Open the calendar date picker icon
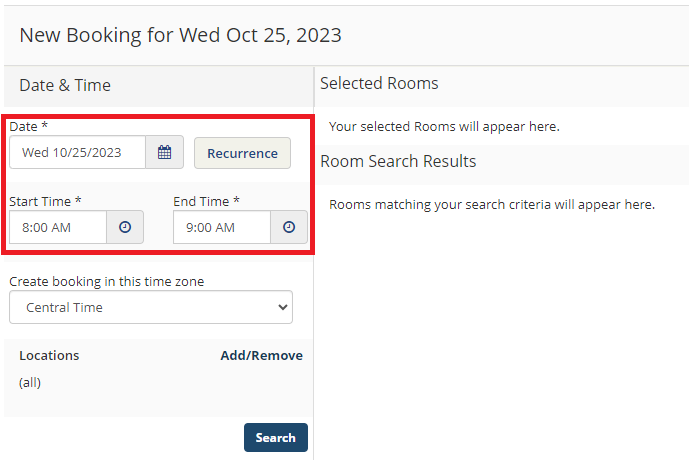 click(x=164, y=152)
